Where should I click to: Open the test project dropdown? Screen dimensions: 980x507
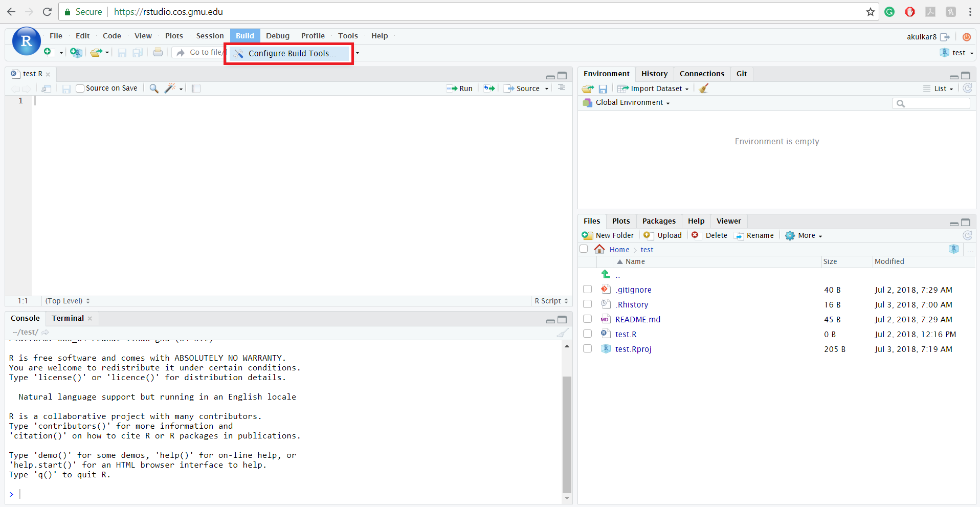(957, 53)
